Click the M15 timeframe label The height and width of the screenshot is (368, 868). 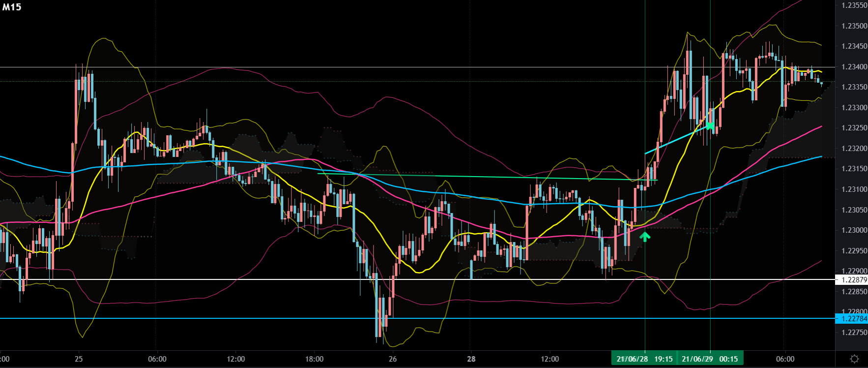click(12, 7)
